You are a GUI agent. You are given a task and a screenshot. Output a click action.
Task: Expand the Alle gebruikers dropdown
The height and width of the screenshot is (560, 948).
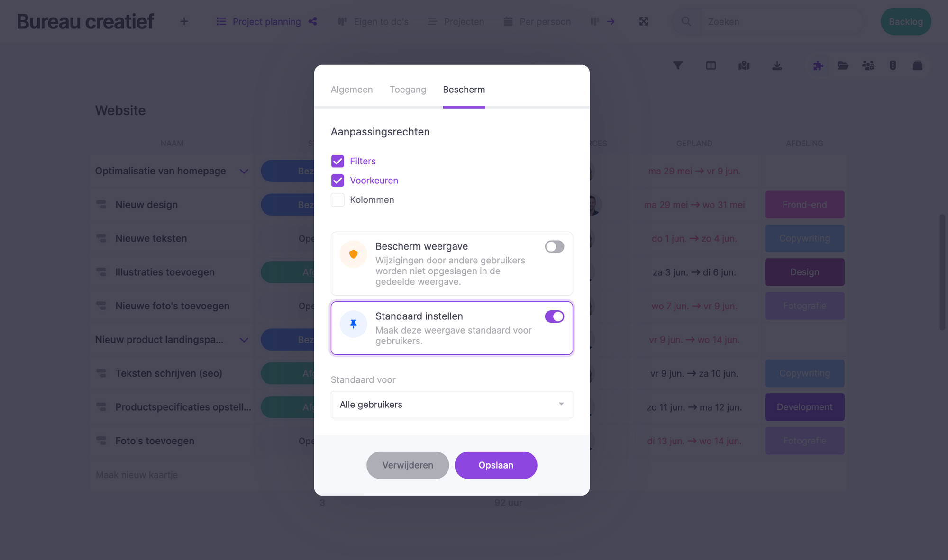tap(452, 404)
